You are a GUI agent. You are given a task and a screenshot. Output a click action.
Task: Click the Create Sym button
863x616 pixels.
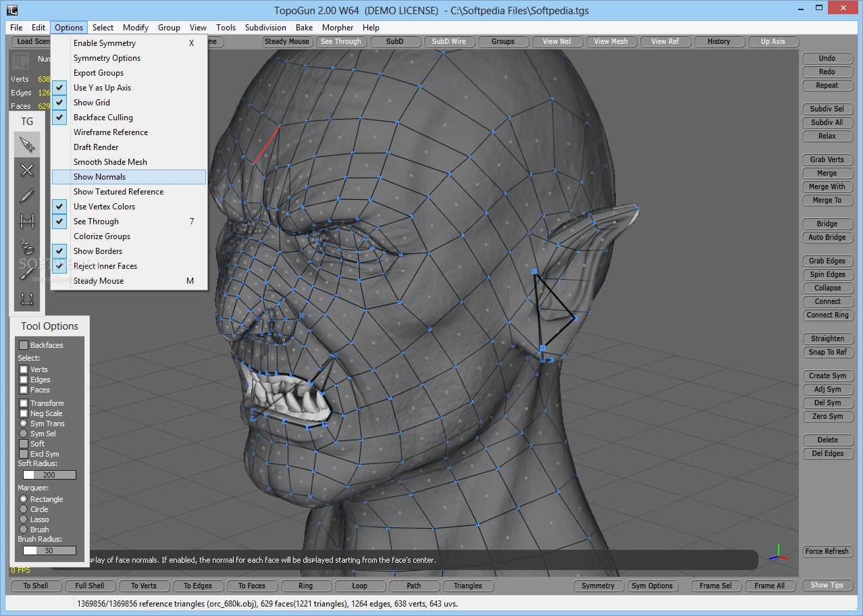[827, 376]
